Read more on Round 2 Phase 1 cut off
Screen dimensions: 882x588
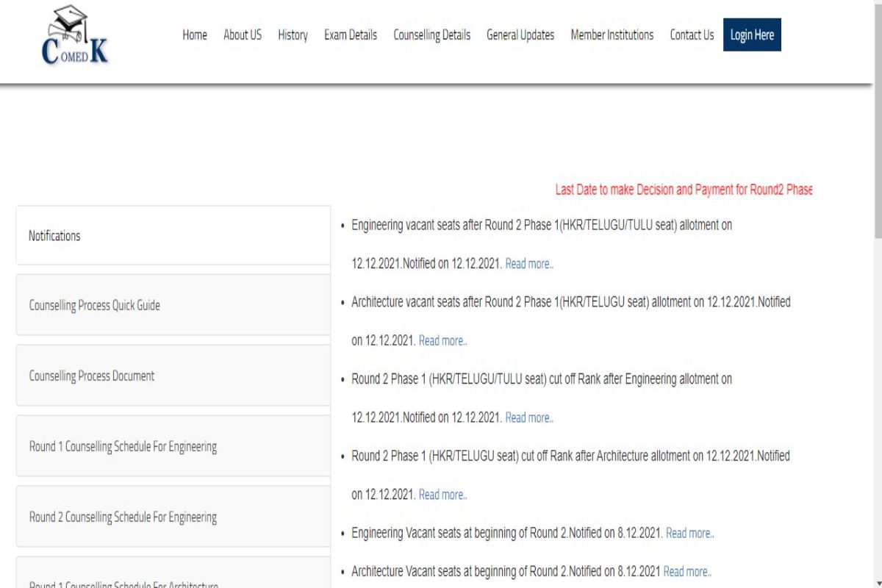coord(529,417)
